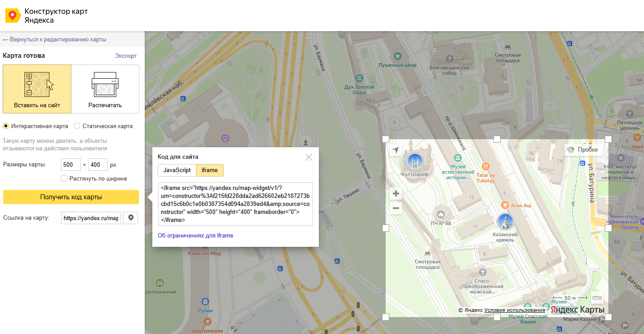Click the Алан Аш cafe icon
This screenshot has height=334, width=644.
[x=505, y=205]
